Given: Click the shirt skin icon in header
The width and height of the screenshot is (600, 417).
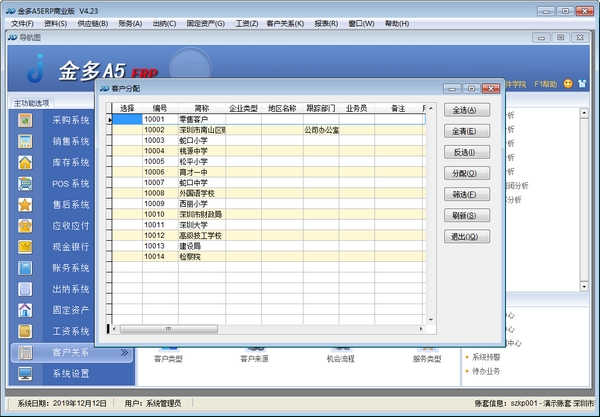Looking at the screenshot, I should click(582, 83).
